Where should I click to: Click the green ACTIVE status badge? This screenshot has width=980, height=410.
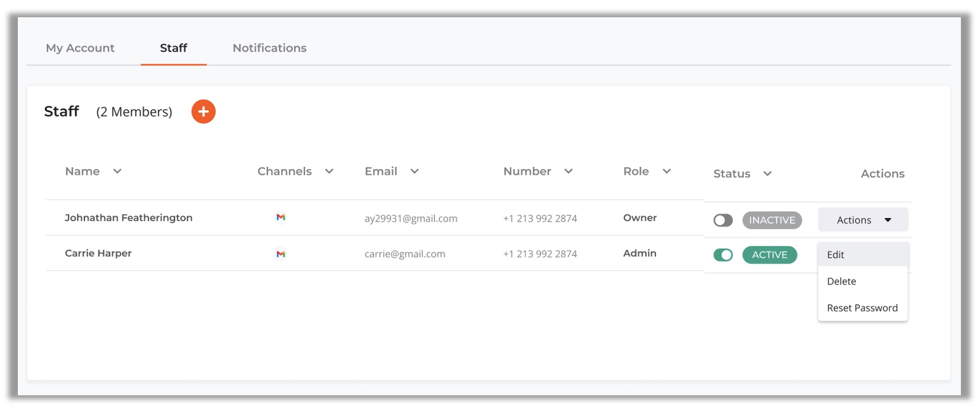click(769, 255)
